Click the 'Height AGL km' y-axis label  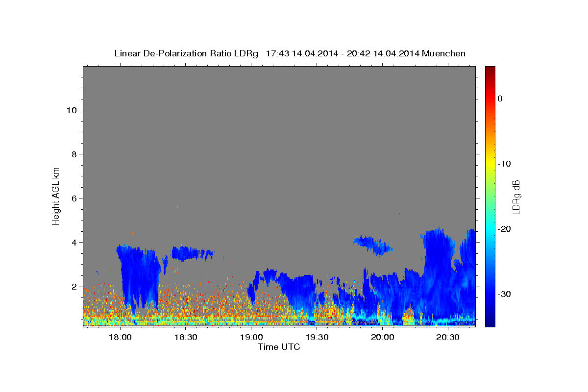point(56,196)
